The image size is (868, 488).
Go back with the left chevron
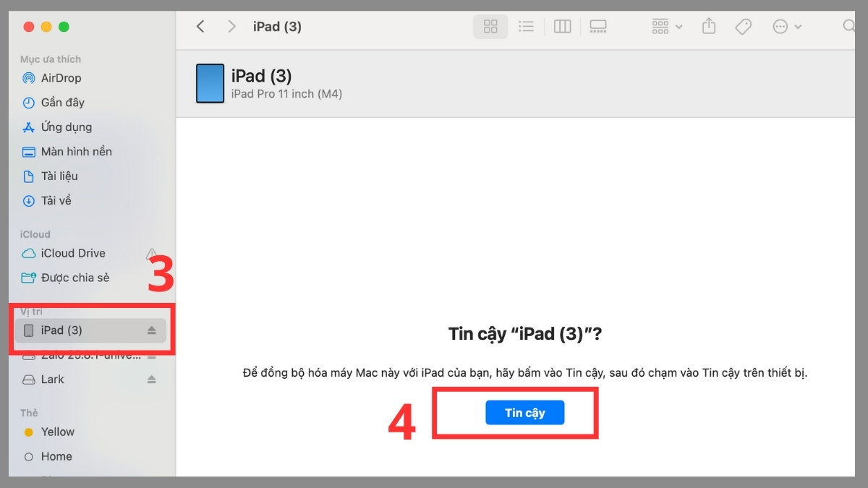200,27
